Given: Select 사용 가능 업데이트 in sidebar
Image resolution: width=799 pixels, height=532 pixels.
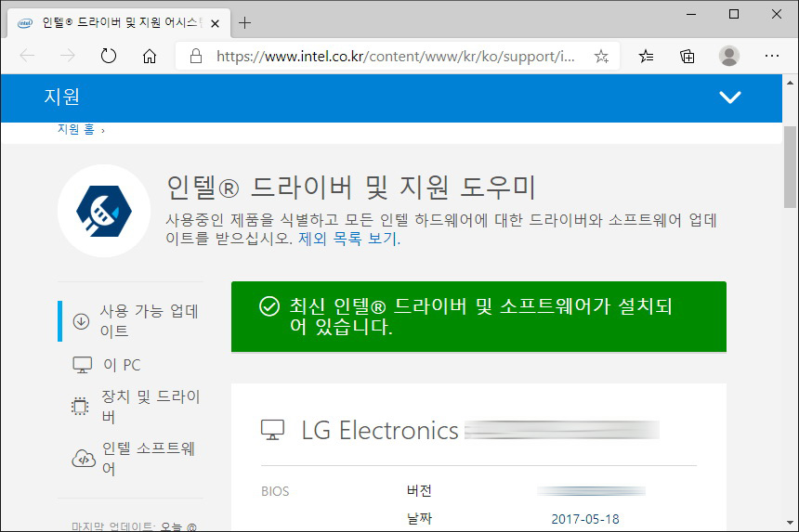Looking at the screenshot, I should tap(149, 320).
